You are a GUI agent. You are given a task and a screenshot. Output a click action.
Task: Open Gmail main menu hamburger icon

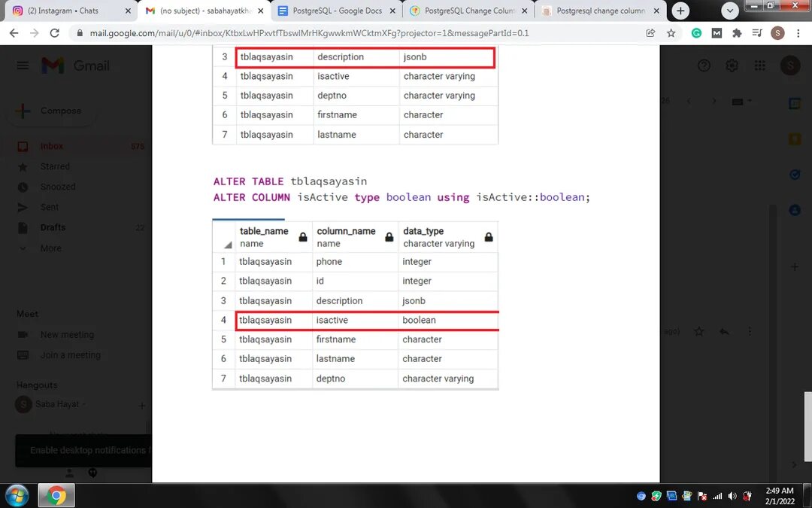tap(23, 65)
